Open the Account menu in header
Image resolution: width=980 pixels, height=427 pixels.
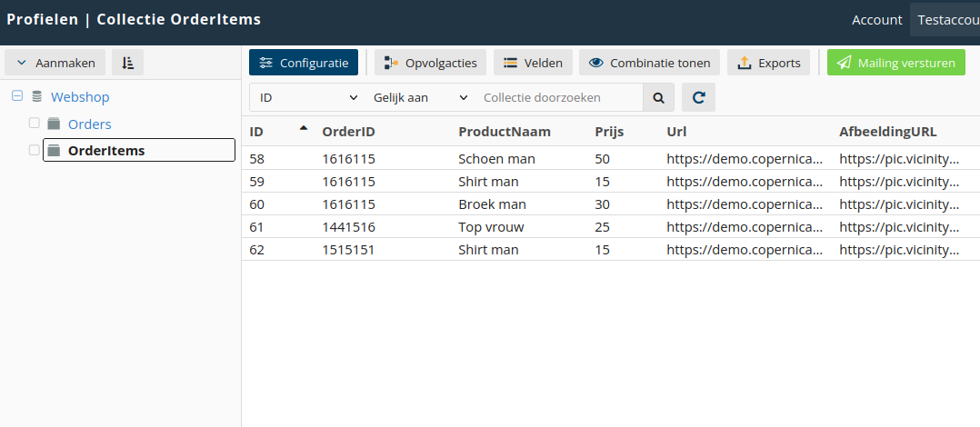click(877, 20)
